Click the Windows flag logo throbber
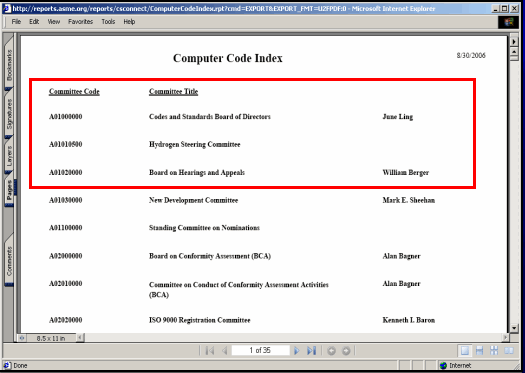This screenshot has width=525, height=373. 508,22
